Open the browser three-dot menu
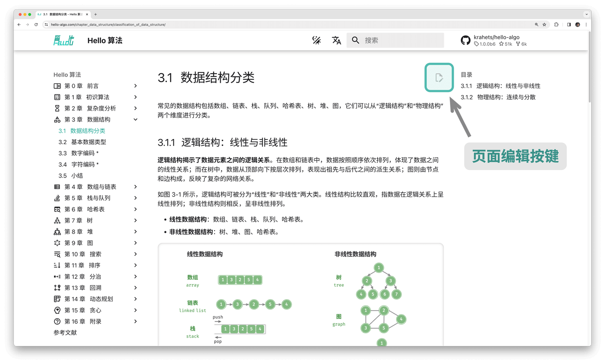Screen dimensions: 605x364 [586, 25]
